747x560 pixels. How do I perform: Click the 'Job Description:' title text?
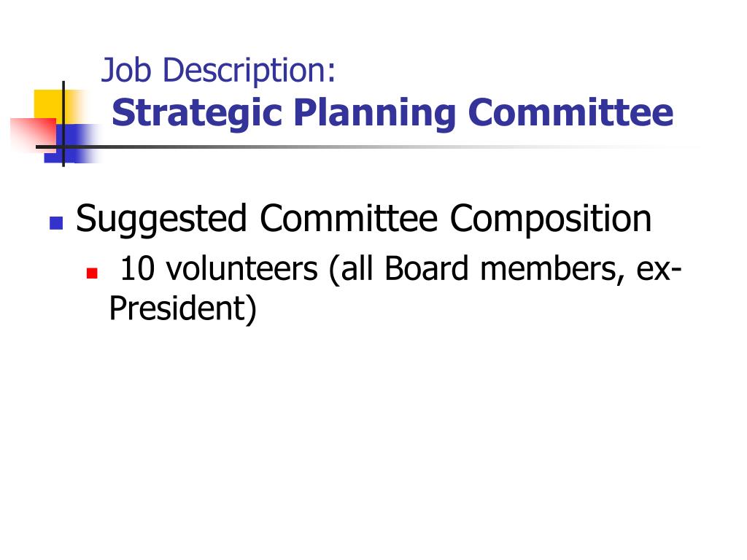[x=219, y=70]
